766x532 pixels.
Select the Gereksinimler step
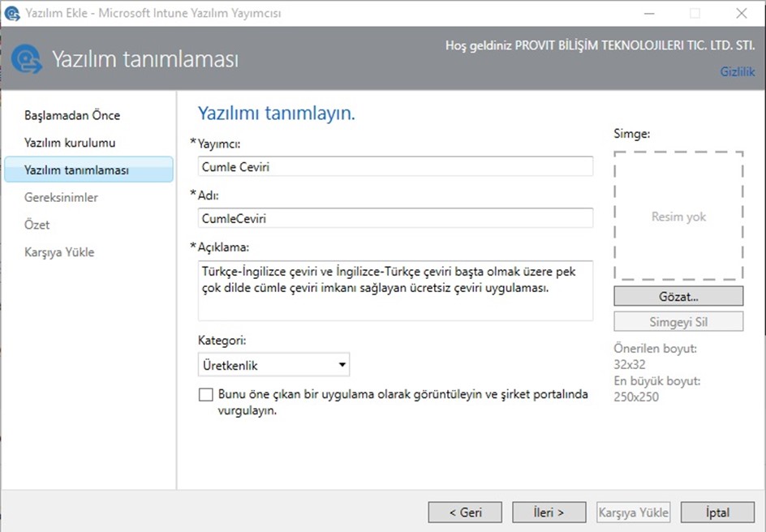[61, 197]
